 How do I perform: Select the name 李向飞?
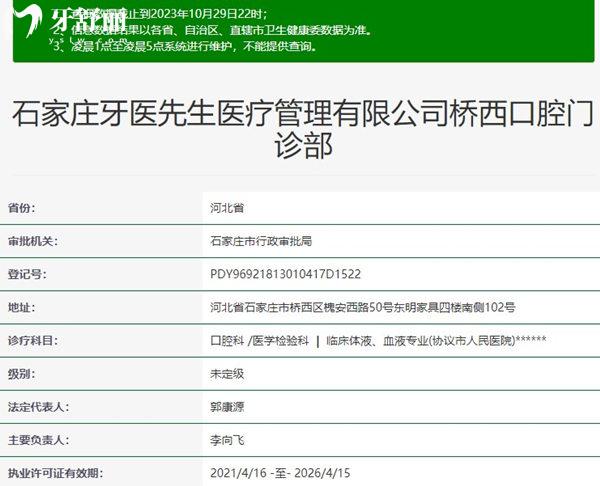[227, 440]
